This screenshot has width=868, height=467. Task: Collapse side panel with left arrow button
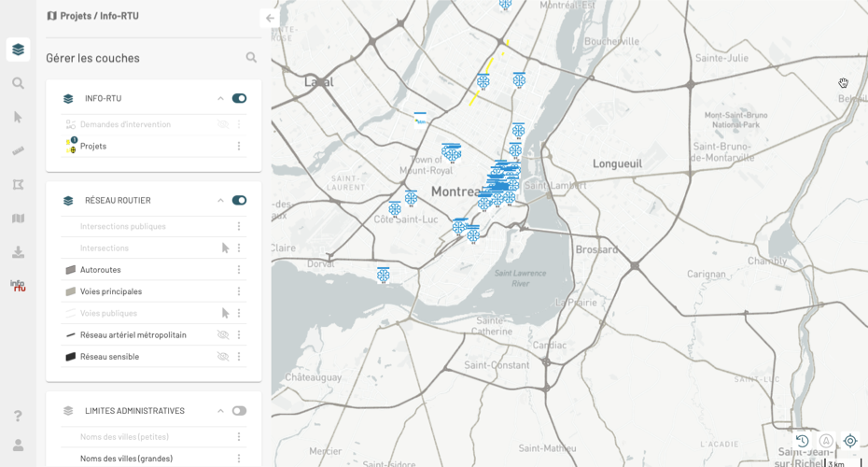pyautogui.click(x=270, y=18)
